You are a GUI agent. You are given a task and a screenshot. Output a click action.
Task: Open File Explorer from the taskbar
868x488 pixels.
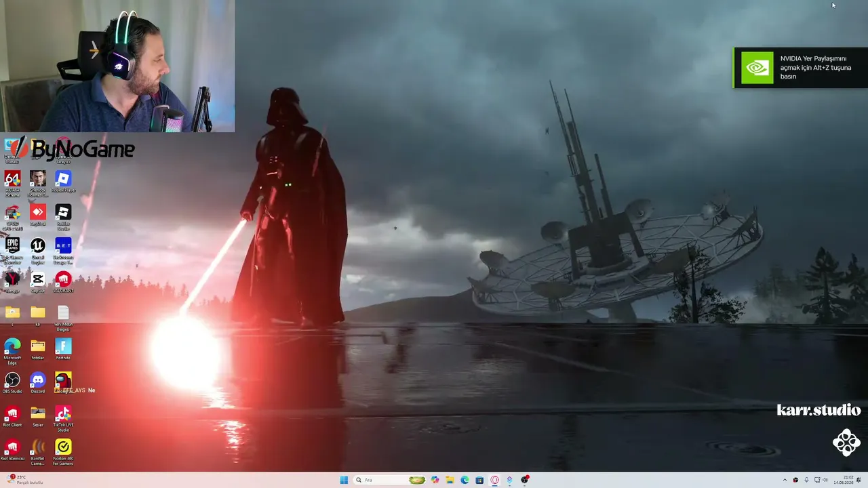coord(450,480)
